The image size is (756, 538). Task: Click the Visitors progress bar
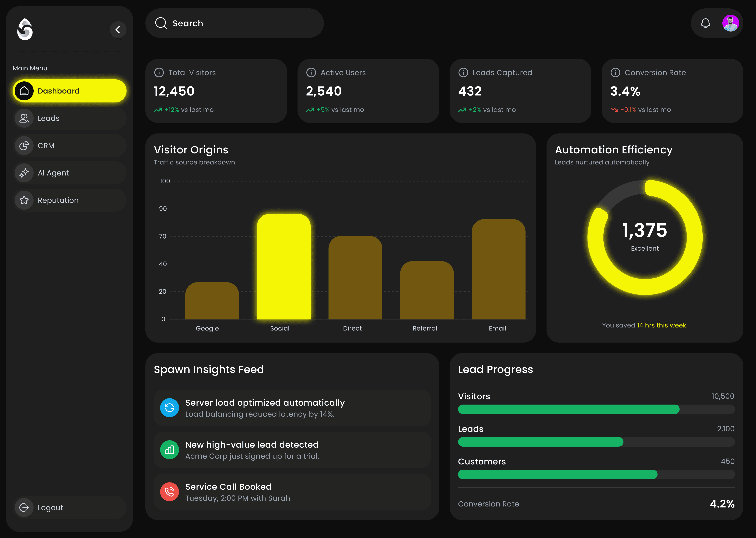click(x=596, y=409)
